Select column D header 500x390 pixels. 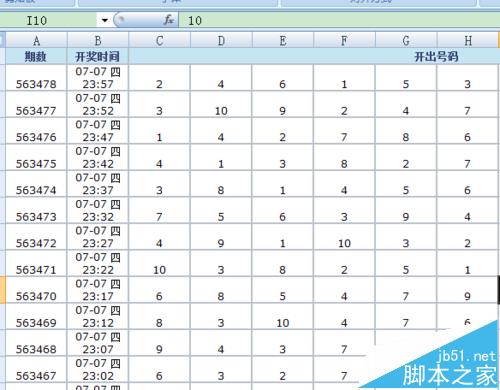click(221, 40)
